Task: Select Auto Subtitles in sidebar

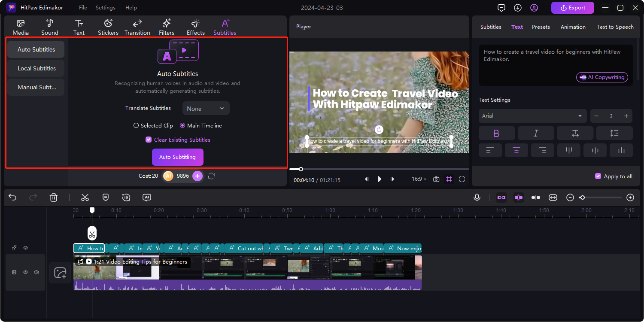Action: tap(36, 49)
